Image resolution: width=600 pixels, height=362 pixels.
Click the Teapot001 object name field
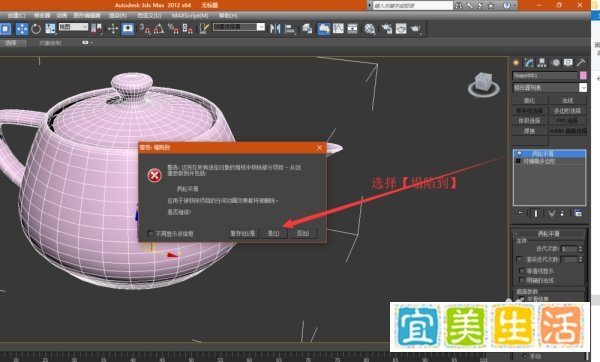[x=545, y=75]
